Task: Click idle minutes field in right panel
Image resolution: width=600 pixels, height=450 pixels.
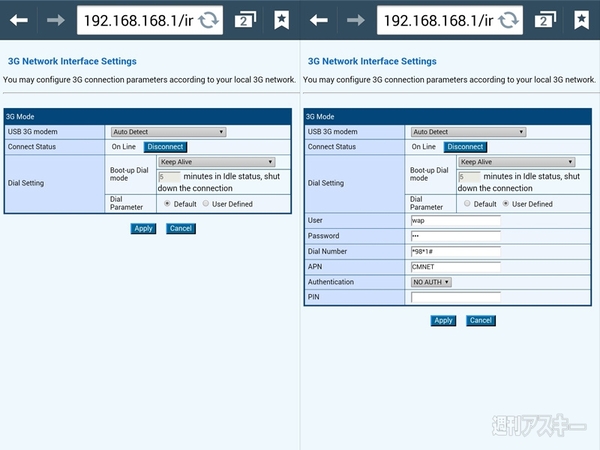Action: click(x=469, y=177)
